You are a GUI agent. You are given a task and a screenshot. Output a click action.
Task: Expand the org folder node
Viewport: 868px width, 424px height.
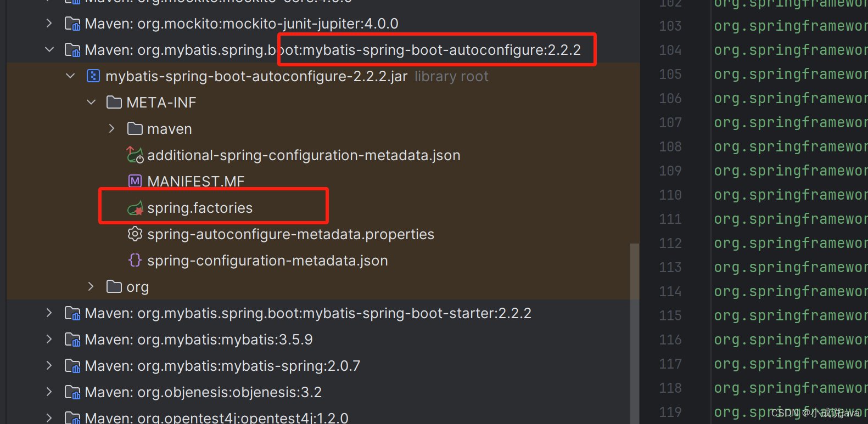point(90,286)
